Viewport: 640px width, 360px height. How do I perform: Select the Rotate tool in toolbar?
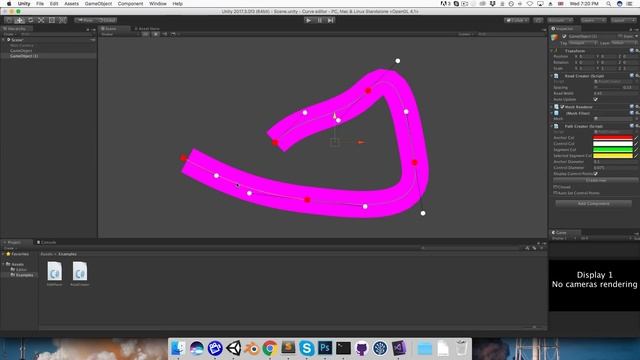coord(31,20)
